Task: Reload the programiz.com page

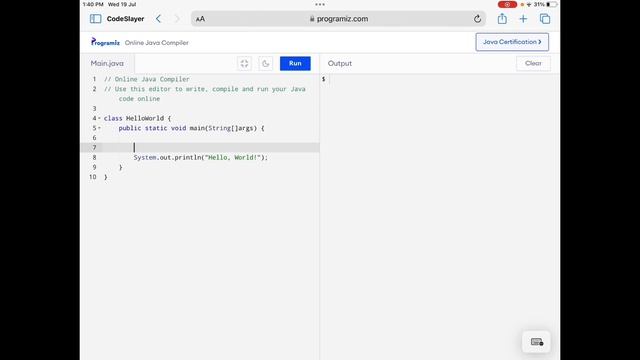Action: pyautogui.click(x=477, y=19)
